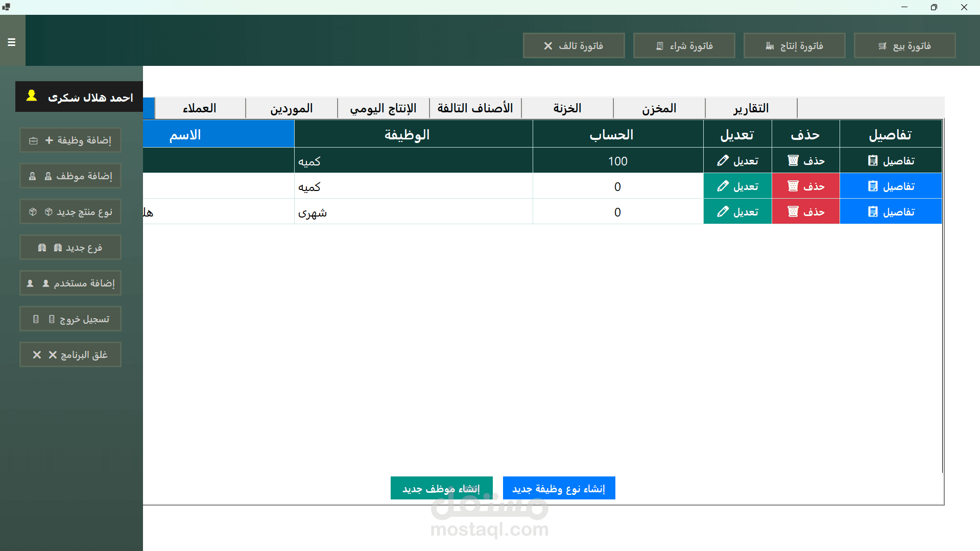Select إضافة مستخدم in the sidebar
Image resolution: width=980 pixels, height=551 pixels.
pos(70,283)
